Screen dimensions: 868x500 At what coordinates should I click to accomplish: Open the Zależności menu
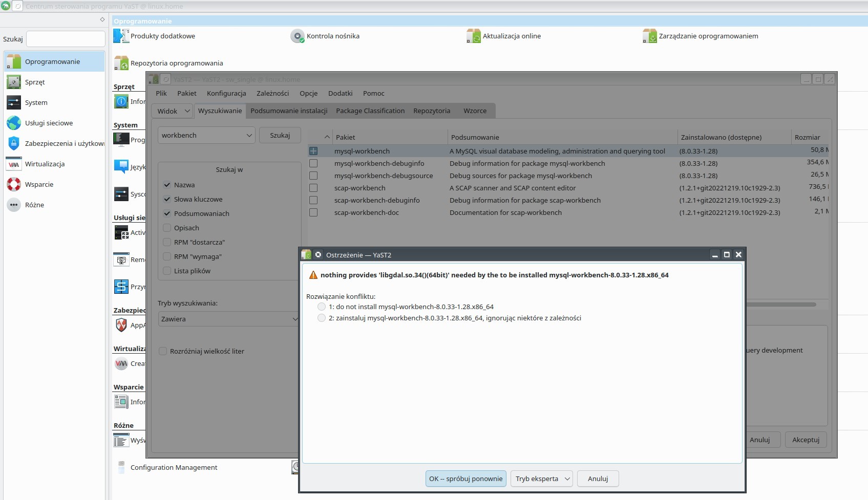coord(272,93)
